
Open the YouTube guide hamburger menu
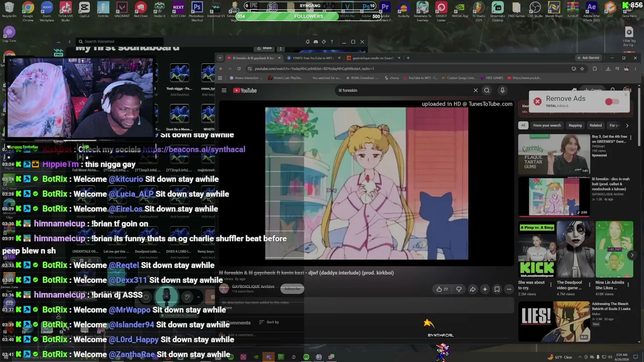tap(224, 90)
